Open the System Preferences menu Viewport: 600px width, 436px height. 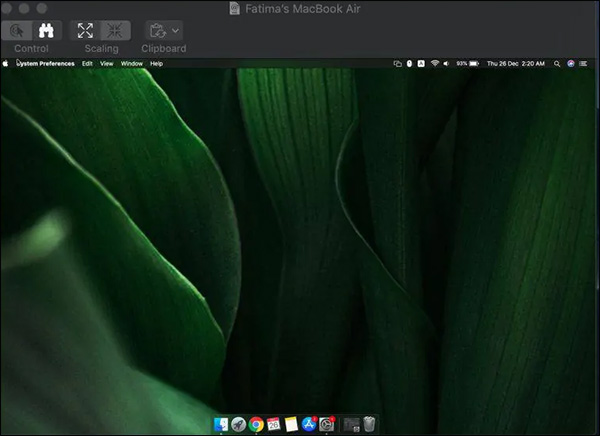pos(44,63)
